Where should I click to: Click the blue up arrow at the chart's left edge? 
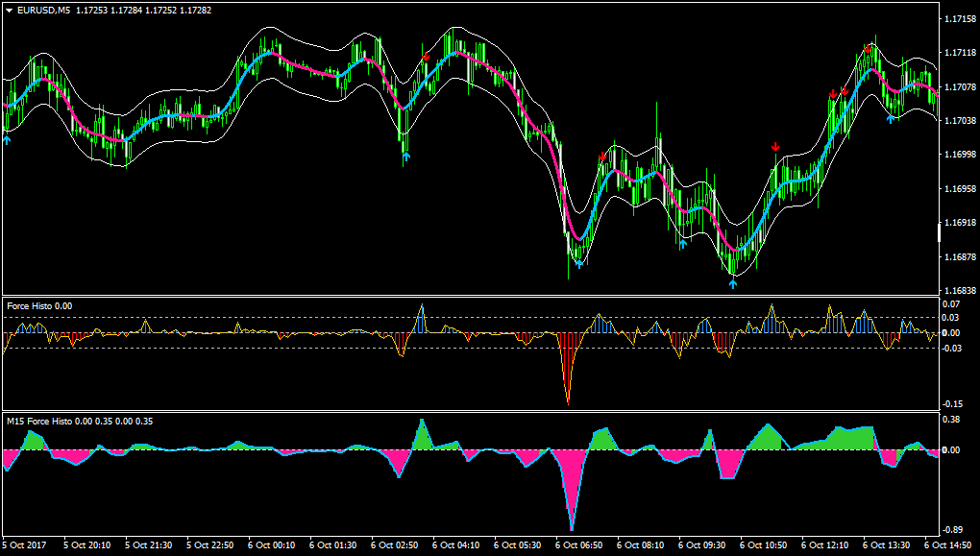tap(7, 140)
